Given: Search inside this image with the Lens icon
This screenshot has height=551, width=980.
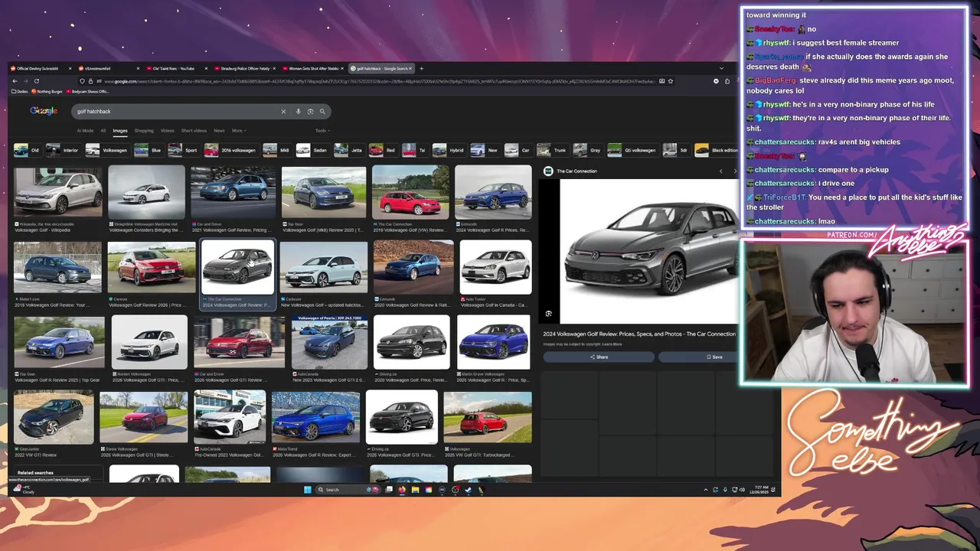Looking at the screenshot, I should (x=549, y=314).
